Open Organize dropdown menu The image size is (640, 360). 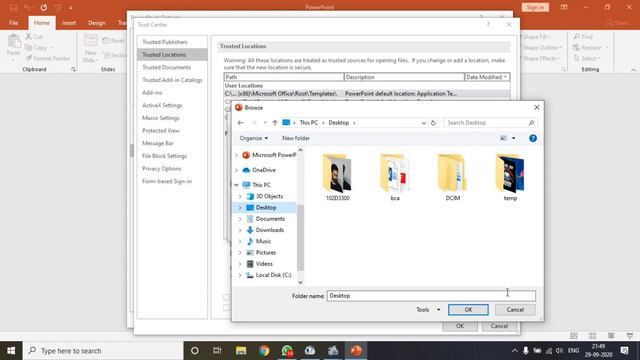253,138
